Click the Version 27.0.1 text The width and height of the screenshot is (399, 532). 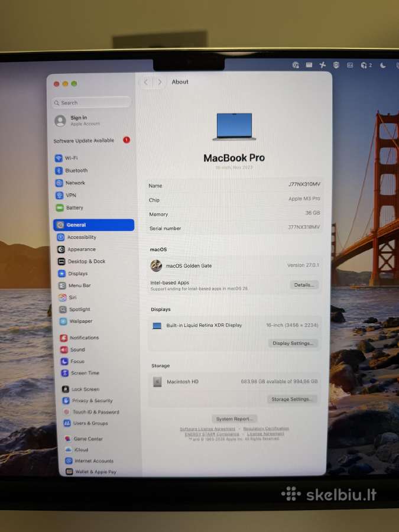pyautogui.click(x=303, y=265)
